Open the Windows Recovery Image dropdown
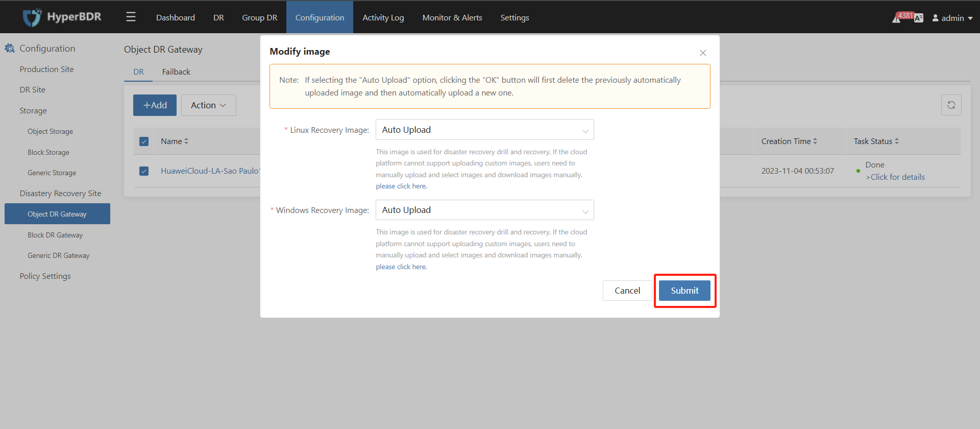This screenshot has width=980, height=429. 485,210
